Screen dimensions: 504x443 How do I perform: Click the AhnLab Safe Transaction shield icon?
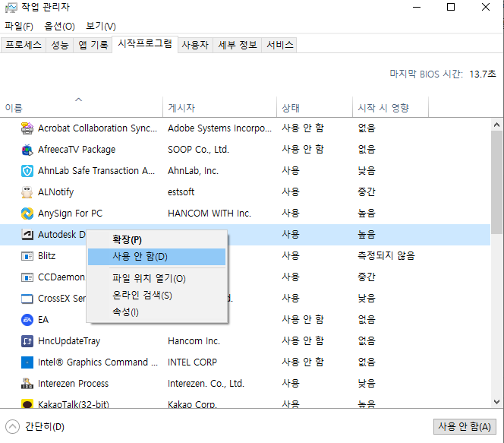[x=27, y=171]
